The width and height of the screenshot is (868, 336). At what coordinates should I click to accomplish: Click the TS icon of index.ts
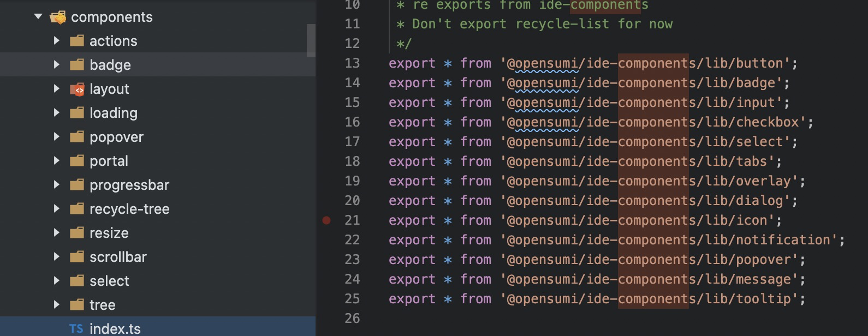pyautogui.click(x=76, y=329)
